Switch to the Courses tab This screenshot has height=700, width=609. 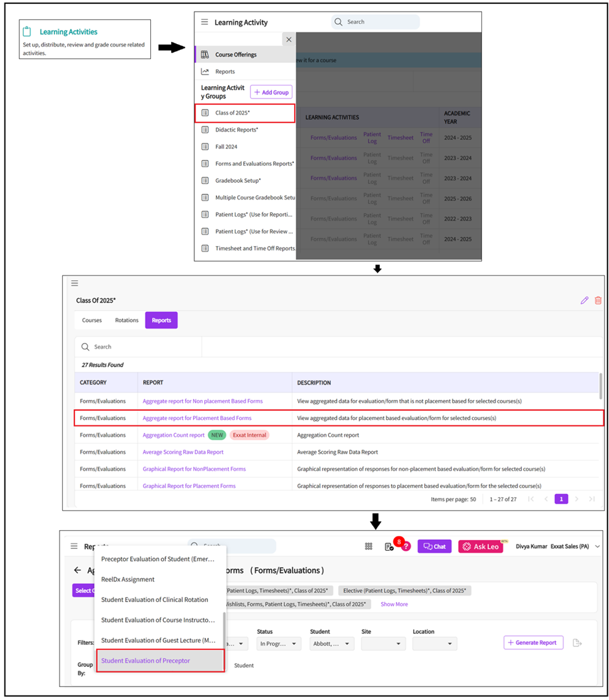pos(92,320)
